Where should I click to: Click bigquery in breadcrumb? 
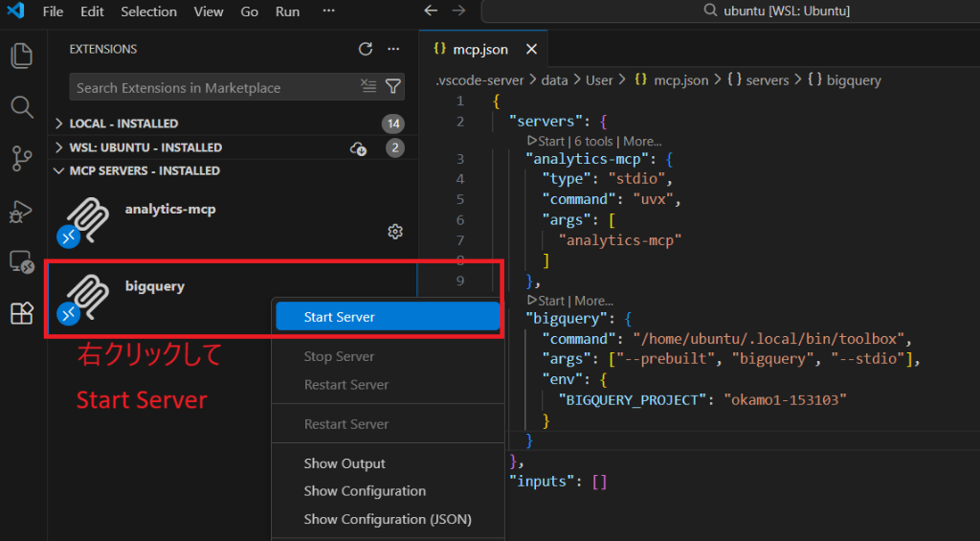853,80
